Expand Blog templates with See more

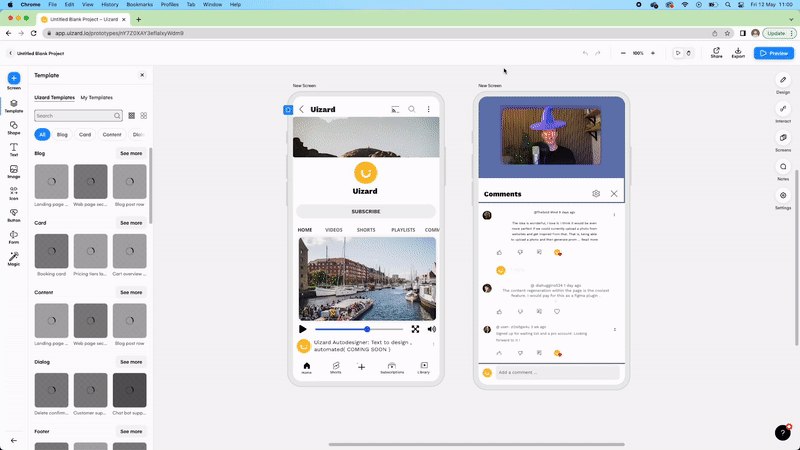pos(131,154)
